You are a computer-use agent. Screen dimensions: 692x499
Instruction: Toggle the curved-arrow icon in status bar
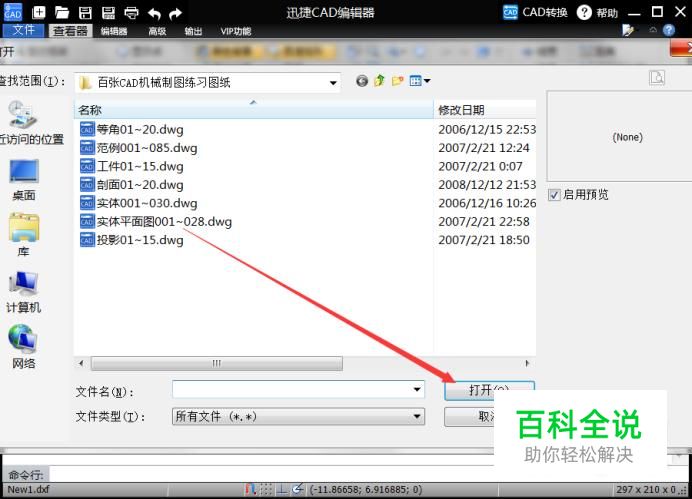pyautogui.click(x=297, y=489)
